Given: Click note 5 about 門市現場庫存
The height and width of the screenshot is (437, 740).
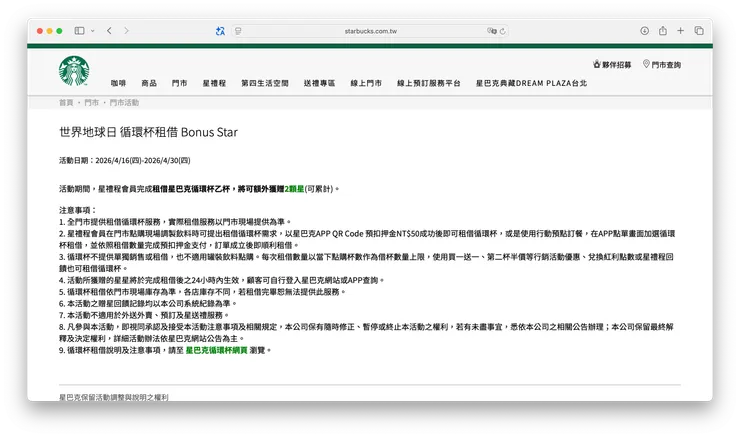Looking at the screenshot, I should 202,292.
